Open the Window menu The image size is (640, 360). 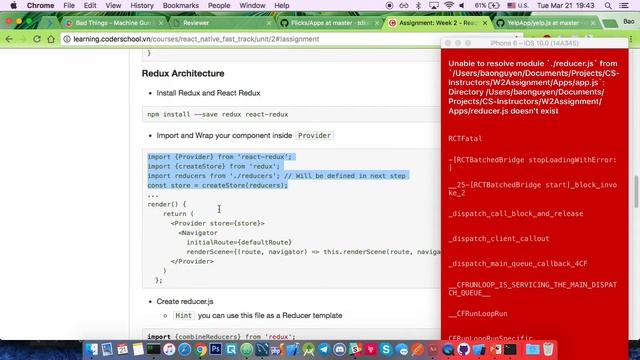[x=252, y=5]
